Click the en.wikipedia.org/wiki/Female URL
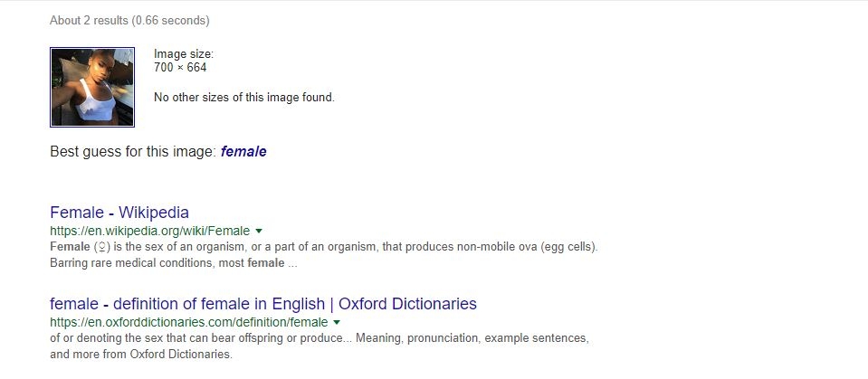The width and height of the screenshot is (868, 379). pyautogui.click(x=149, y=231)
